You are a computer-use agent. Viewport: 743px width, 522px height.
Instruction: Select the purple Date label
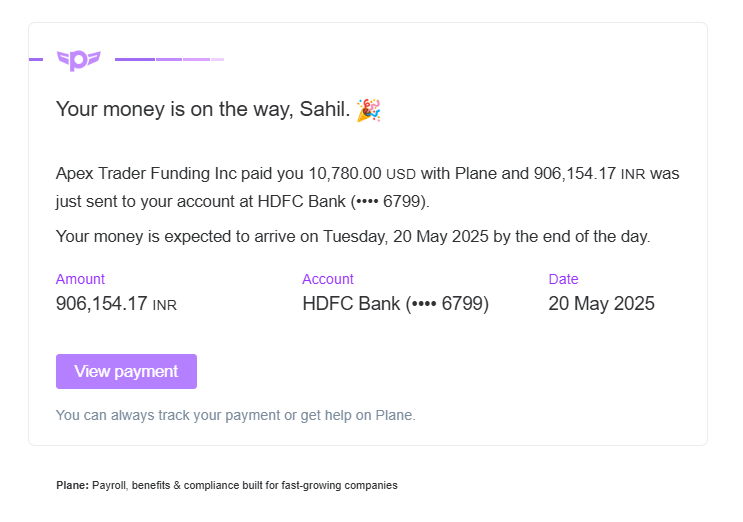point(563,279)
